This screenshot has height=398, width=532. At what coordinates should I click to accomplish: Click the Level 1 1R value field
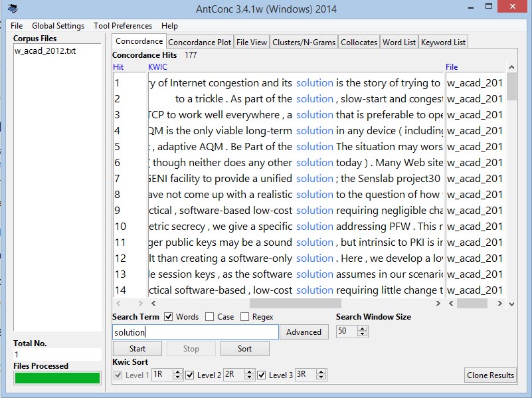(x=163, y=374)
